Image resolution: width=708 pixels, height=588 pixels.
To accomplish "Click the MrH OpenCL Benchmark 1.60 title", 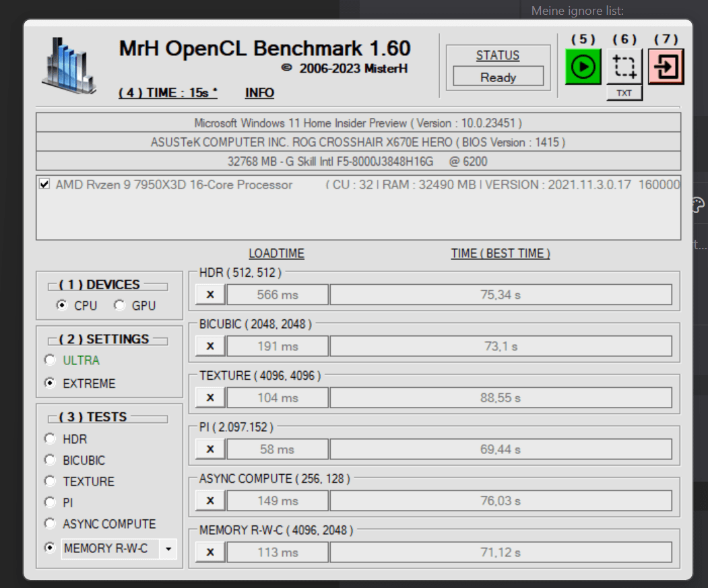I will pyautogui.click(x=265, y=48).
